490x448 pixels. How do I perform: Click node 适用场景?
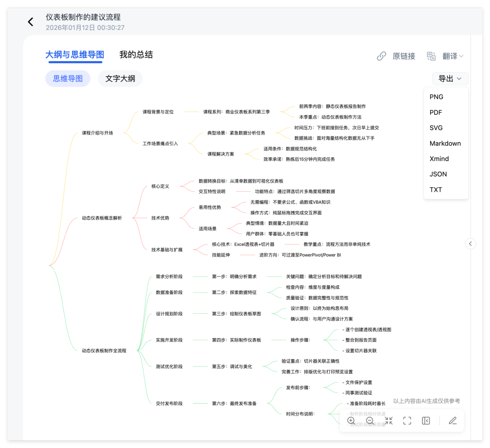click(207, 229)
